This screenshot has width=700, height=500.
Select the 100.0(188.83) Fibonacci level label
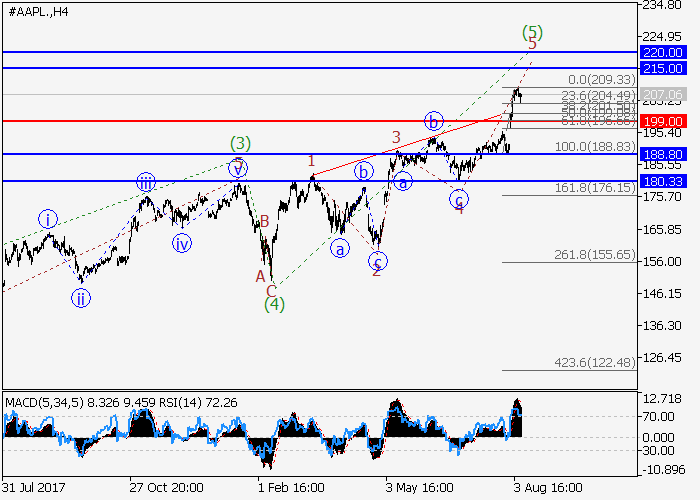pos(595,147)
